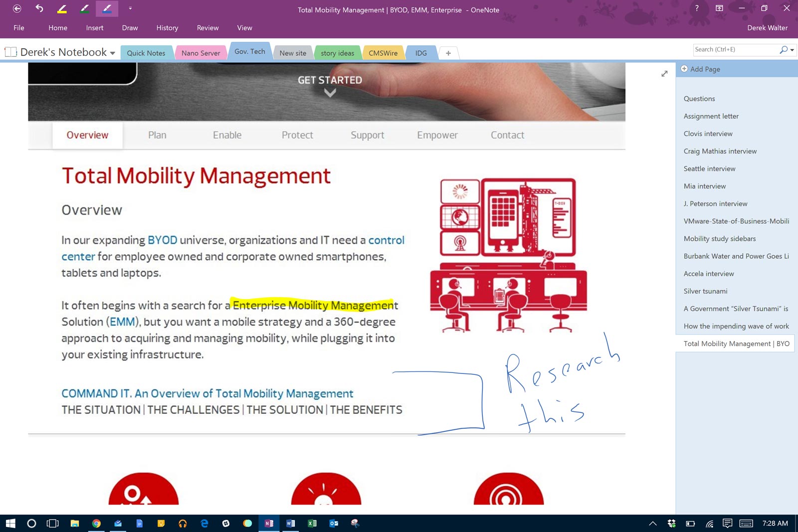The height and width of the screenshot is (532, 798).
Task: Open the Burbank Water and Power page
Action: [x=735, y=256]
